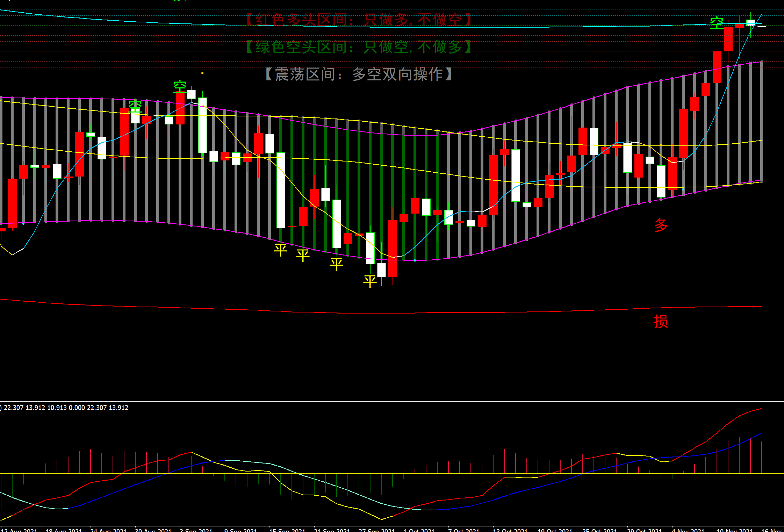Click green 空 marker at top-right corner
This screenshot has height=532, width=784.
(x=717, y=23)
